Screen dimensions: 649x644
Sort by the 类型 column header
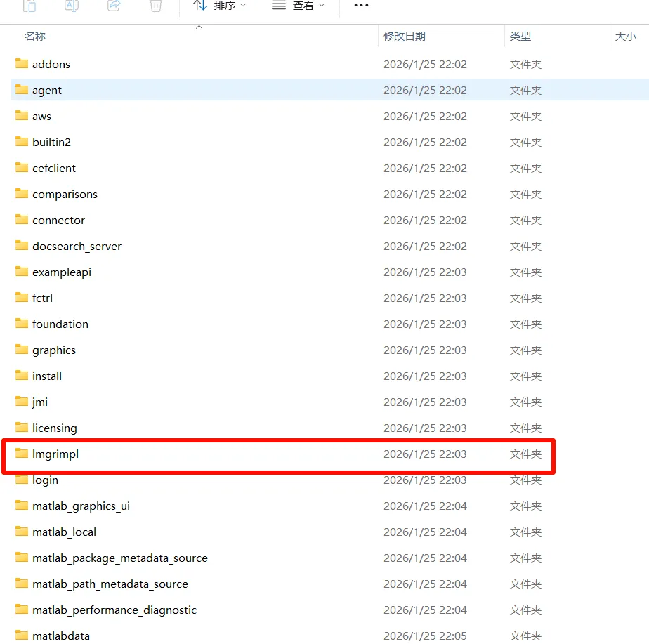(520, 37)
